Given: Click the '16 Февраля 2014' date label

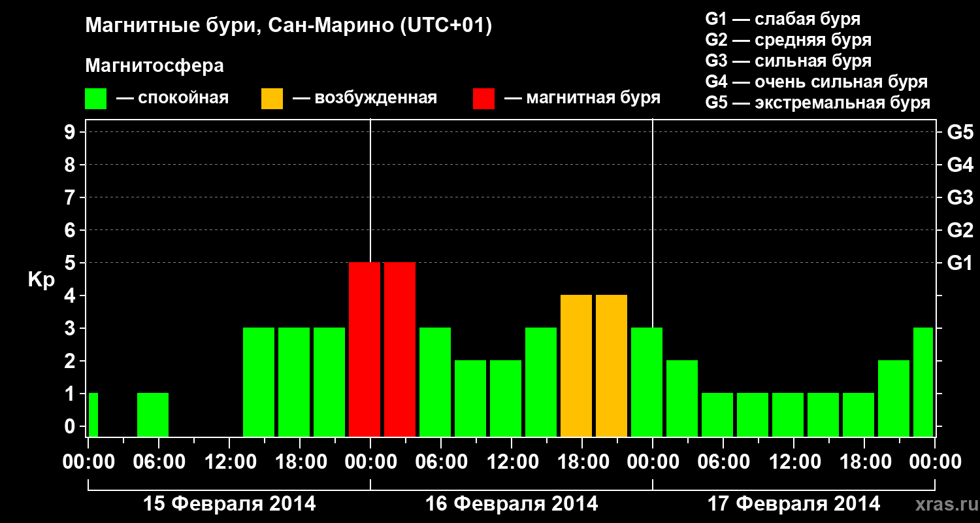Looking at the screenshot, I should pyautogui.click(x=512, y=504).
